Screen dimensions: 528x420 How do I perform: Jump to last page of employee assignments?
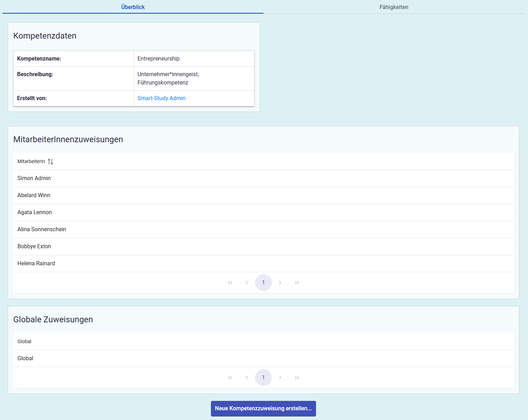tap(297, 283)
